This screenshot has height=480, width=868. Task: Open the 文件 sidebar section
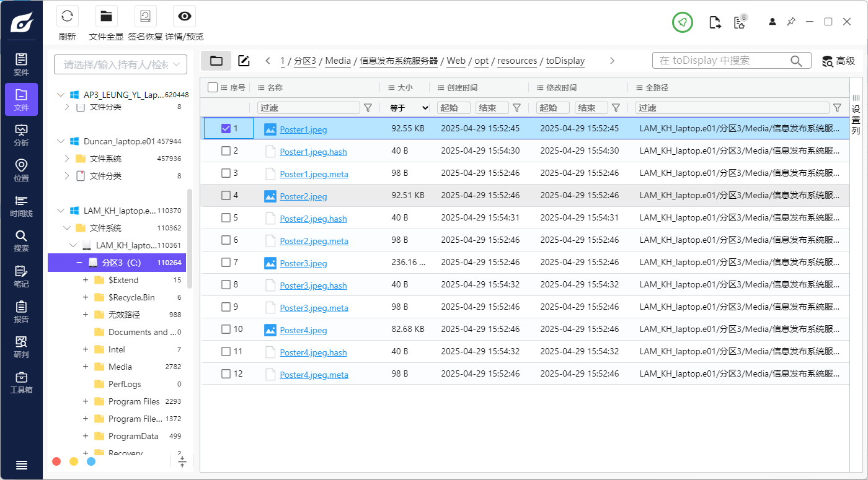[x=21, y=100]
